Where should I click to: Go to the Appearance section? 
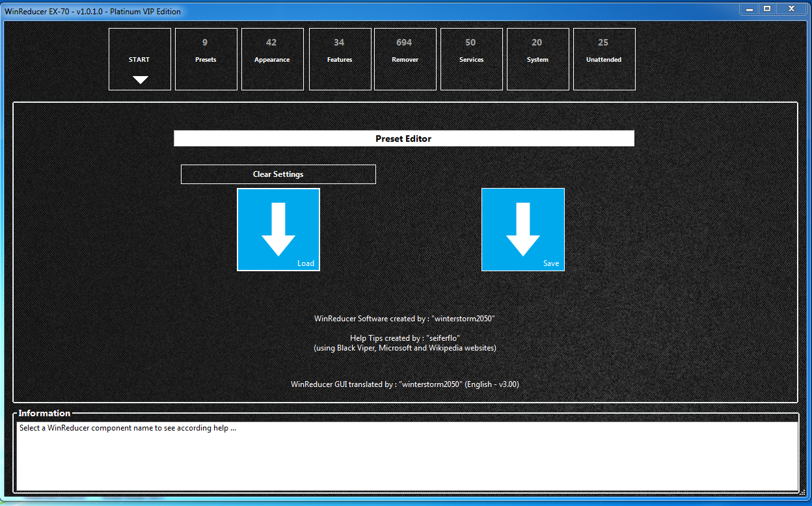(272, 59)
